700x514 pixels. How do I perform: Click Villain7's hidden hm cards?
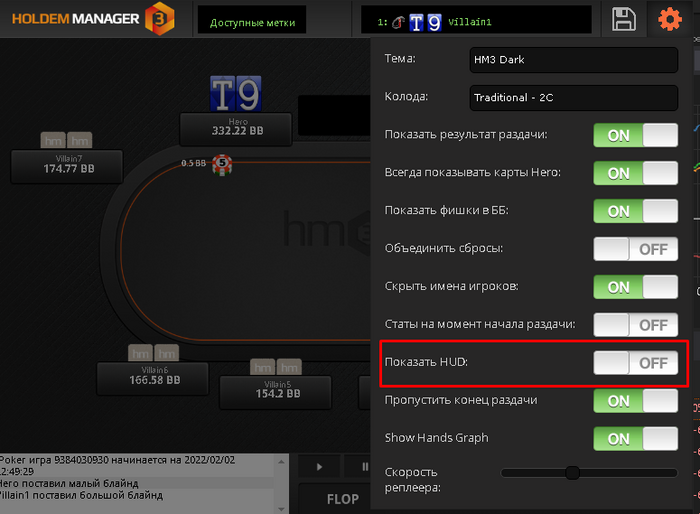coord(67,141)
